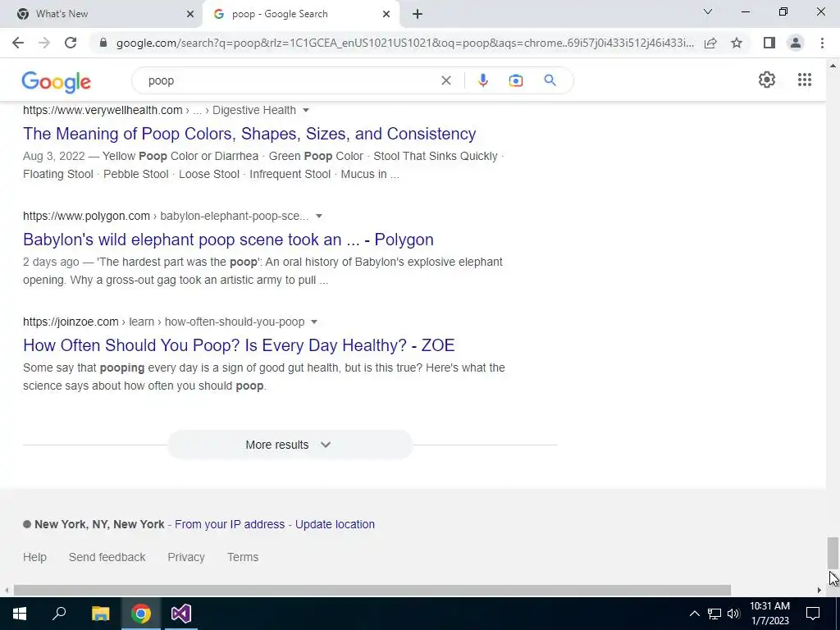Click the horizontal scroll right arrow

[819, 591]
